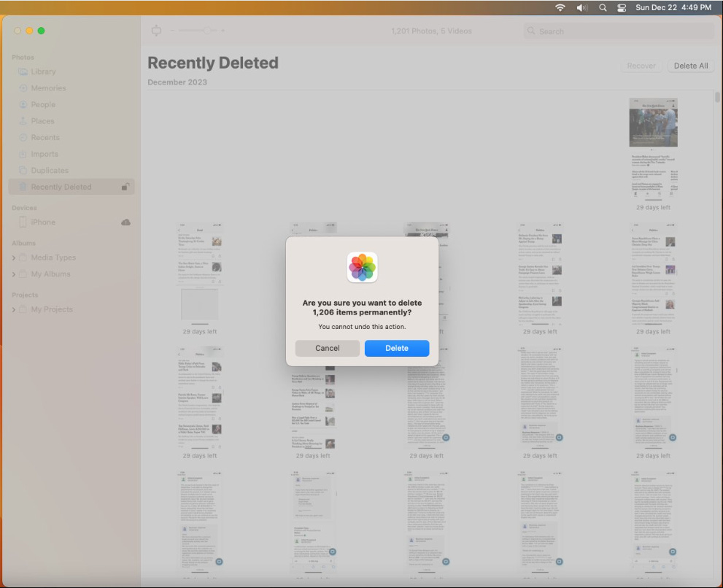Open Spotlight search in menu bar
This screenshot has width=723, height=588.
point(603,7)
